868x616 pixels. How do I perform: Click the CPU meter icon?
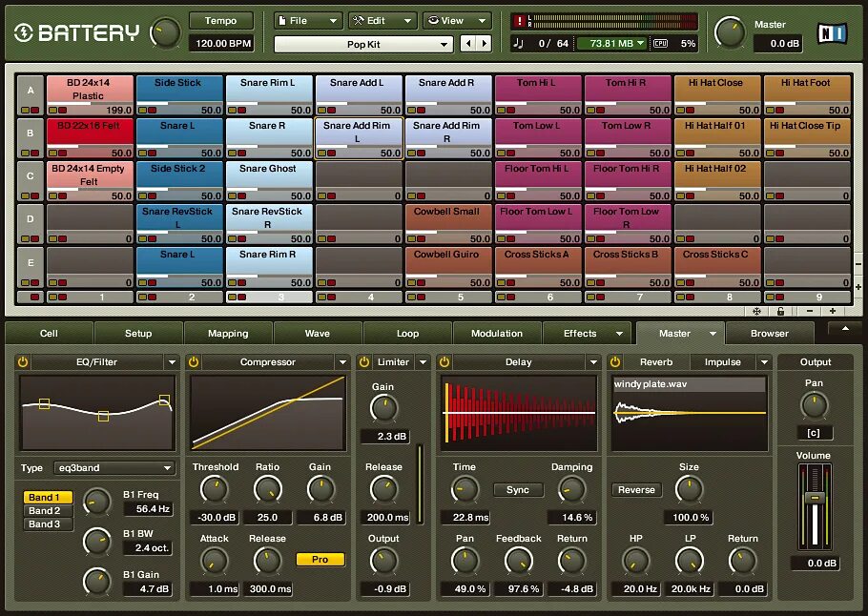tap(660, 43)
